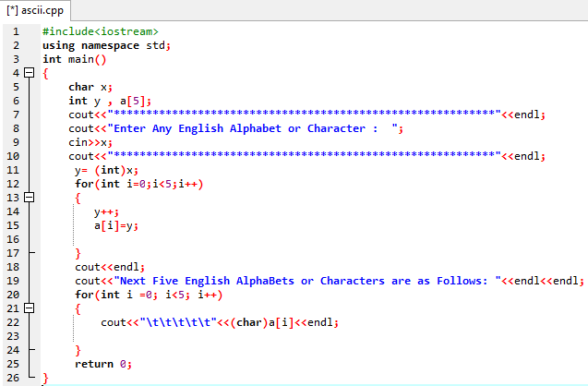Click line number 23 in gutter
The height and width of the screenshot is (386, 588).
point(13,336)
